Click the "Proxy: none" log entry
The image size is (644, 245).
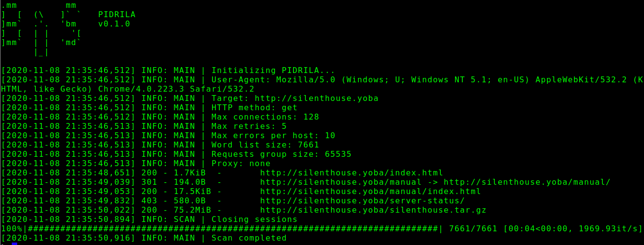pos(241,164)
